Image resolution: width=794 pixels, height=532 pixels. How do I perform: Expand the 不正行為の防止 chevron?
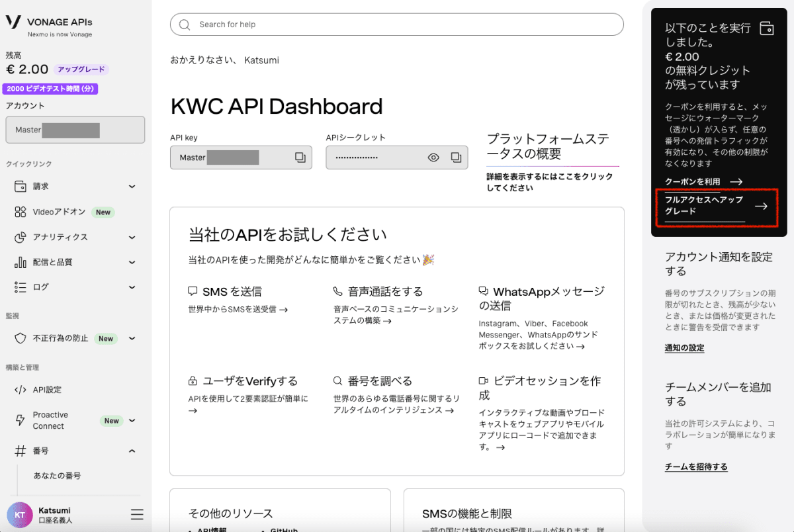pyautogui.click(x=132, y=338)
